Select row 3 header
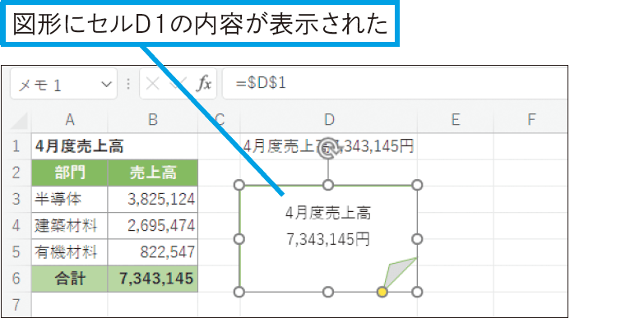The image size is (644, 318). (x=16, y=199)
